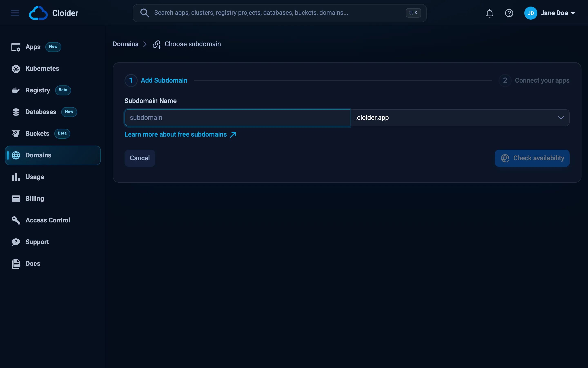Click the Beta badge next to Buckets

[x=62, y=133]
